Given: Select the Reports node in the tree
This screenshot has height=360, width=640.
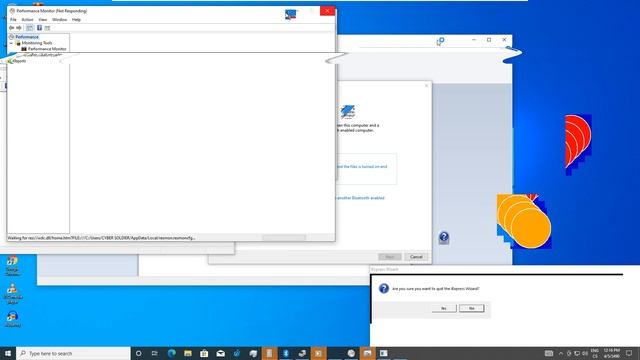Looking at the screenshot, I should click(19, 61).
